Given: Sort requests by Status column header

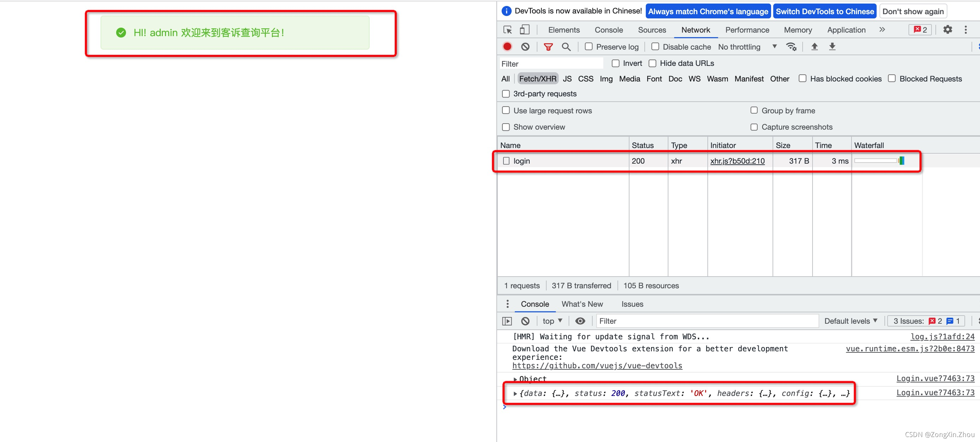Looking at the screenshot, I should [648, 145].
